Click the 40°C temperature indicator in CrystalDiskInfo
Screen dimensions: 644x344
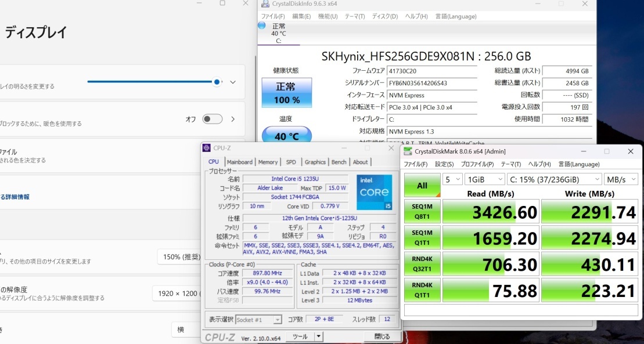point(287,136)
